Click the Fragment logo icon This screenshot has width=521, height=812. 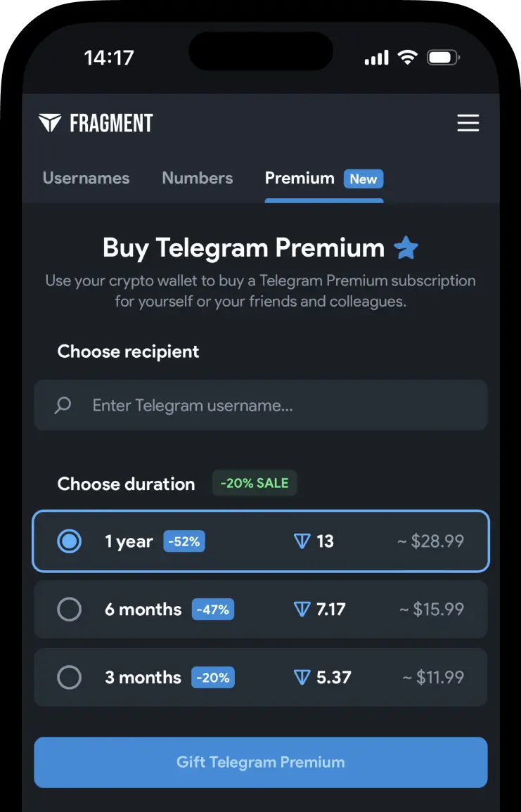point(49,122)
